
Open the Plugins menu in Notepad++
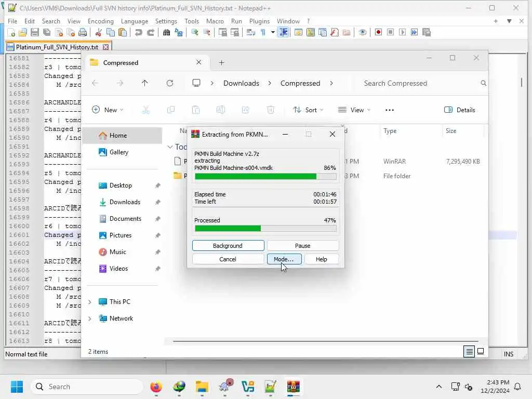tap(259, 21)
